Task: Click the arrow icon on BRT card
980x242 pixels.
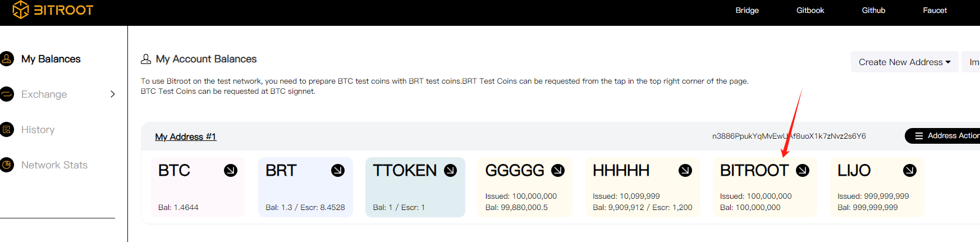Action: 338,171
